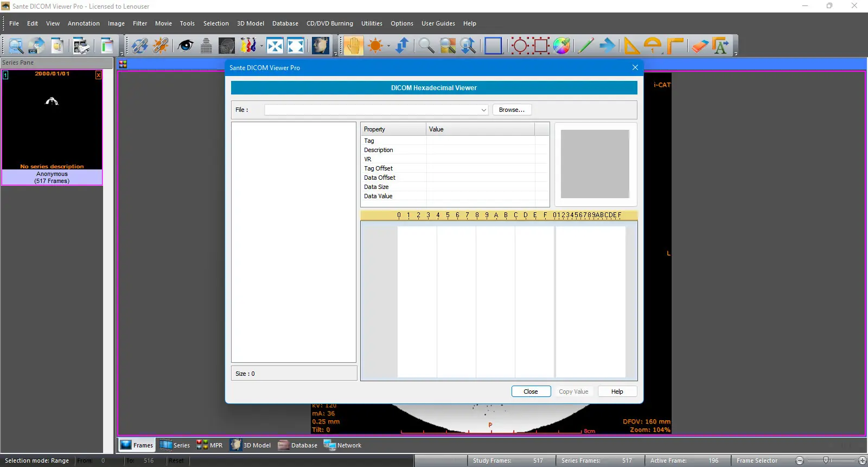Switch to the 3D Model bottom tab

point(251,445)
